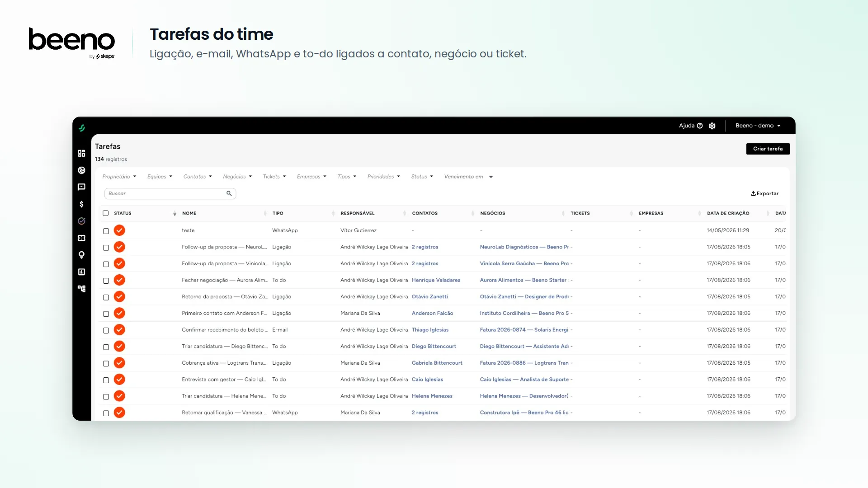868x488 pixels.
Task: Expand the Tickets filter dropdown
Action: [x=274, y=177]
